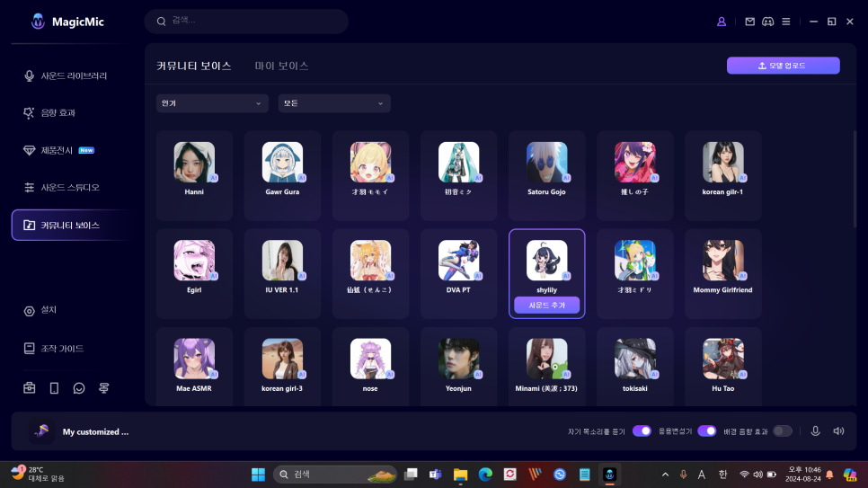This screenshot has width=868, height=488.
Task: Open 사운드 스튜디오 in the sidebar
Action: [x=61, y=188]
